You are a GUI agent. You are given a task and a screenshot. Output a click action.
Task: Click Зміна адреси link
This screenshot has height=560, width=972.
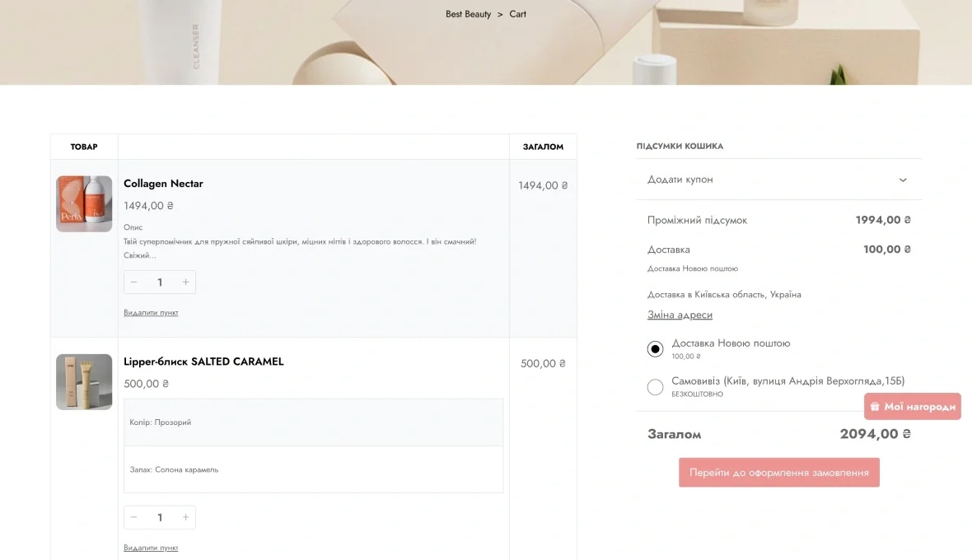[680, 315]
